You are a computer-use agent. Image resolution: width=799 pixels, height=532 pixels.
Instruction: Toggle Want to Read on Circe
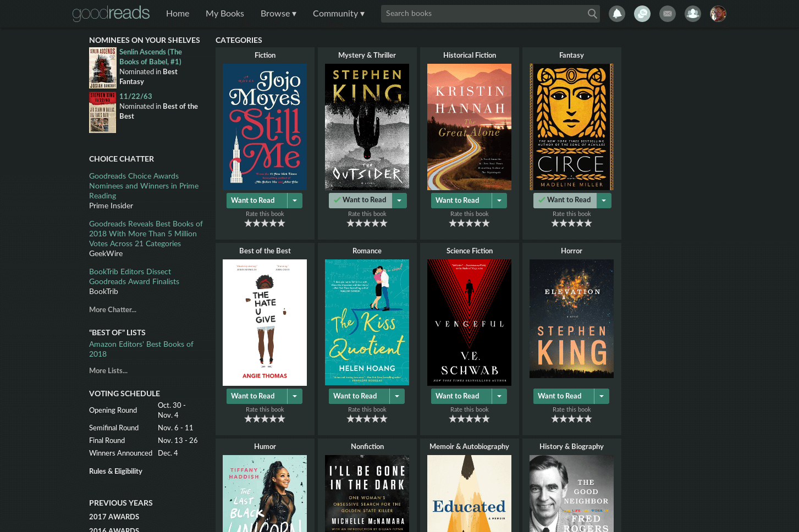click(x=564, y=201)
